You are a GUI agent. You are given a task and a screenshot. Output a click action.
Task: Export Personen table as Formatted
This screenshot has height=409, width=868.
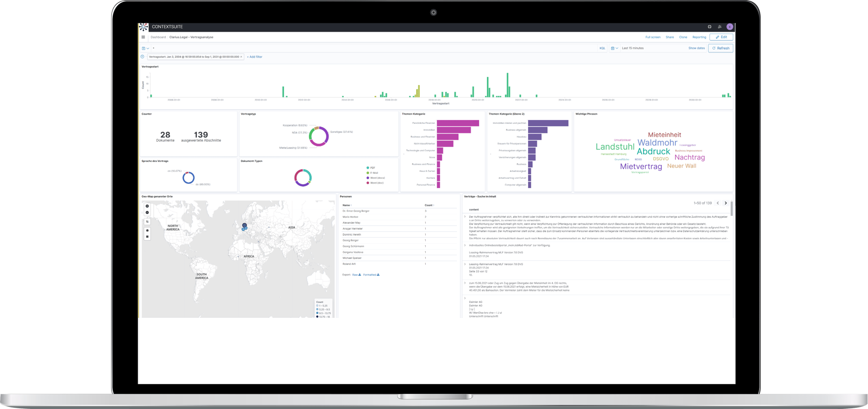tap(371, 275)
